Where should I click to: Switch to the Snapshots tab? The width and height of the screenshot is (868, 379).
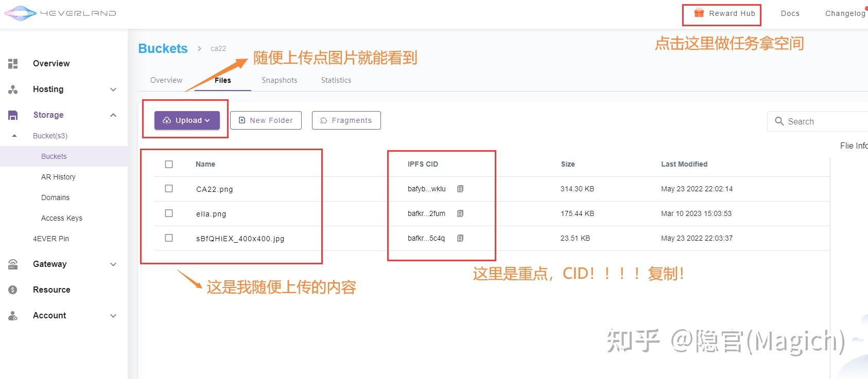(x=280, y=80)
